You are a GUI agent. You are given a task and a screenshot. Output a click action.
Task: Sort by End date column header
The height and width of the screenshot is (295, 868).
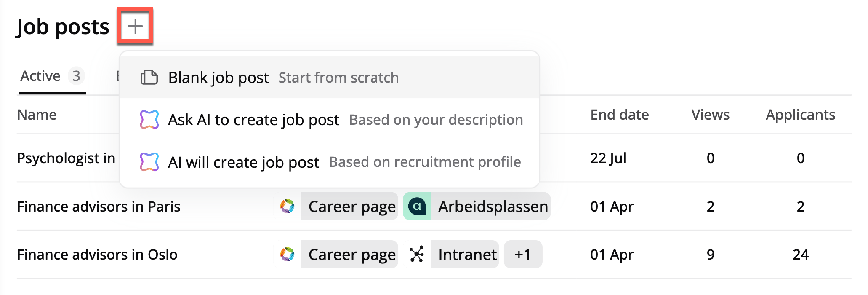pos(619,115)
